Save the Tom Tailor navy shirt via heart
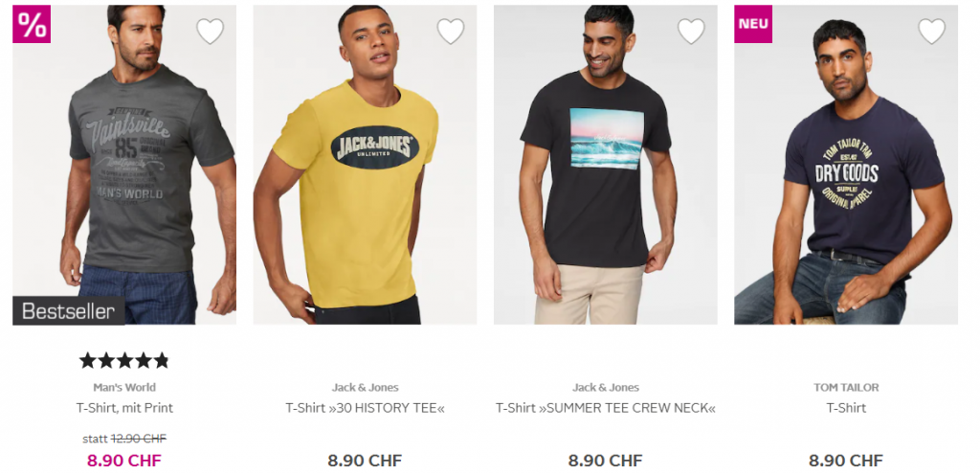980x474 pixels. 932,31
